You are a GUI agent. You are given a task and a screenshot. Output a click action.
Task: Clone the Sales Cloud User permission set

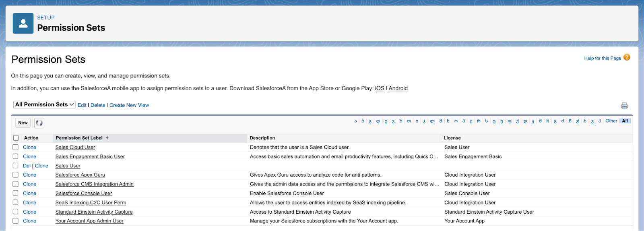click(x=29, y=147)
